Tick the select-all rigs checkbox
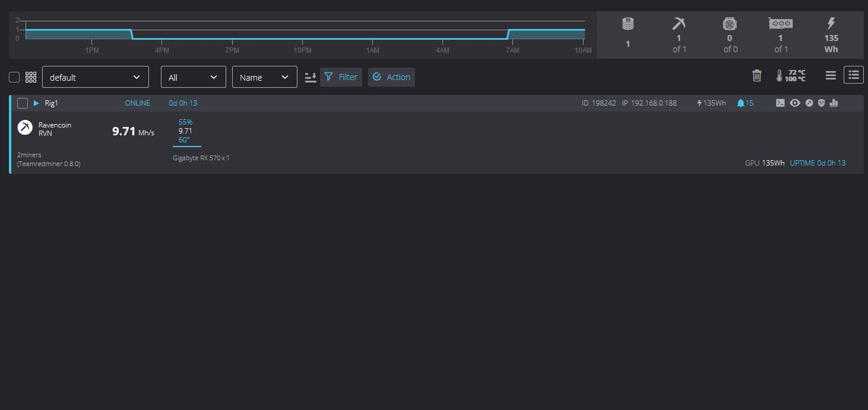This screenshot has height=410, width=868. coord(14,77)
